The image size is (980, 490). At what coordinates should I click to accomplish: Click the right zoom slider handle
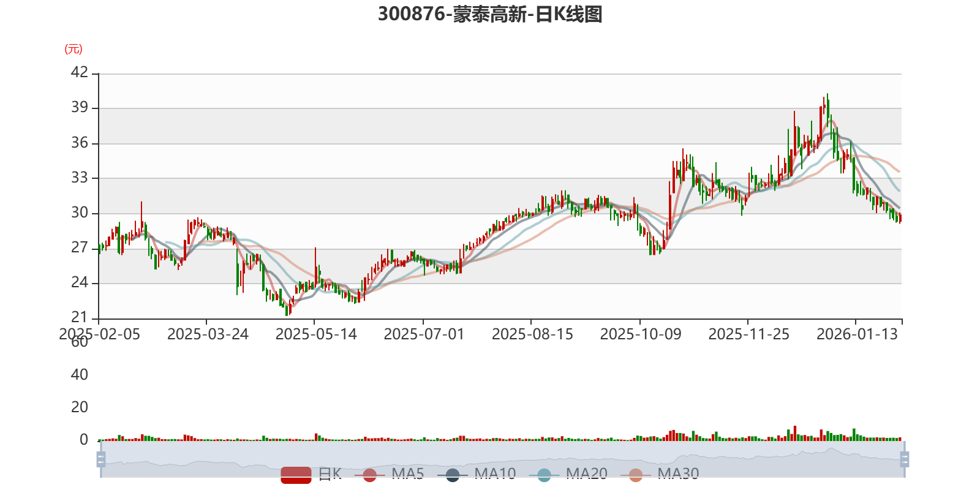905,459
